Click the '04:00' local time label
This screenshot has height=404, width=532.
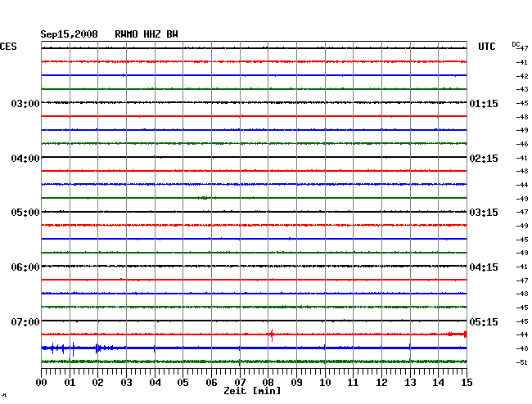(25, 159)
